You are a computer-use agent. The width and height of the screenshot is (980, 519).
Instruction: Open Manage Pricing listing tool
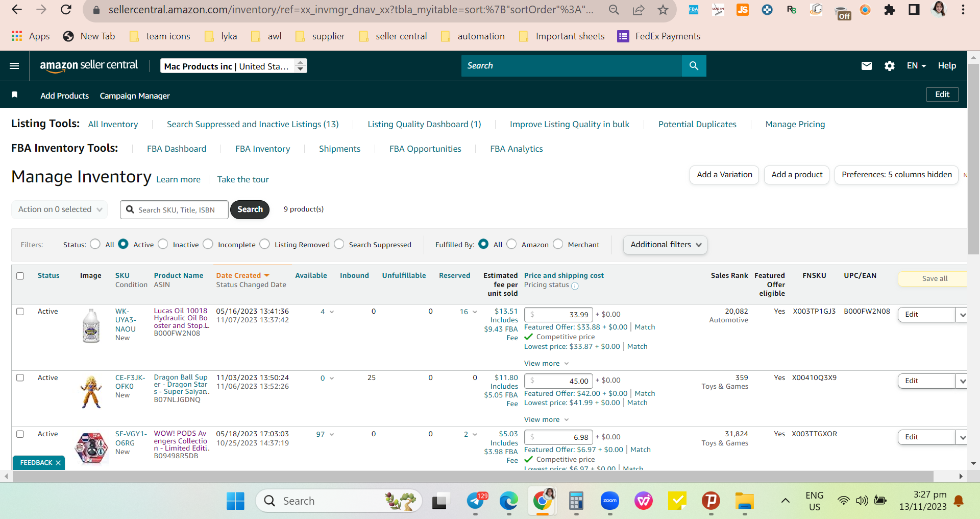795,124
